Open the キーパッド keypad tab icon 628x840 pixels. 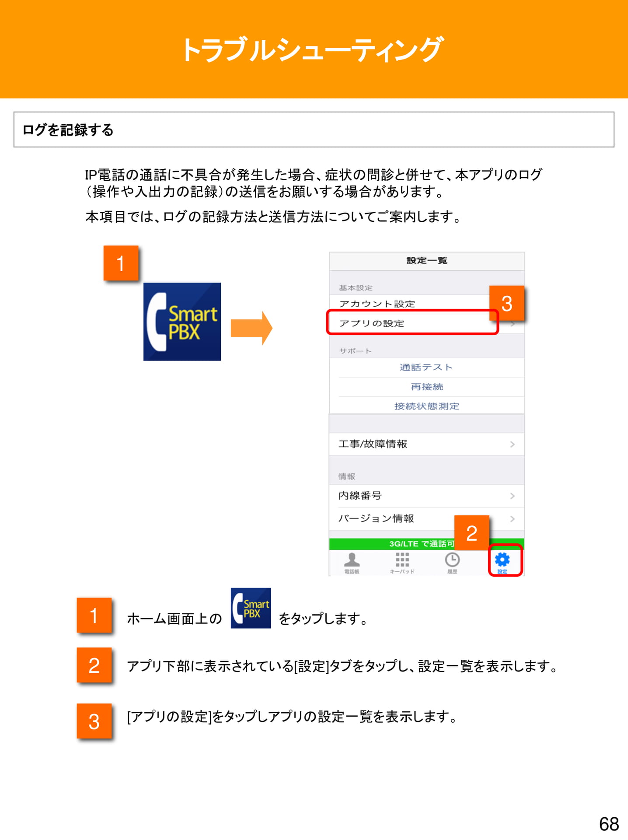click(x=402, y=560)
